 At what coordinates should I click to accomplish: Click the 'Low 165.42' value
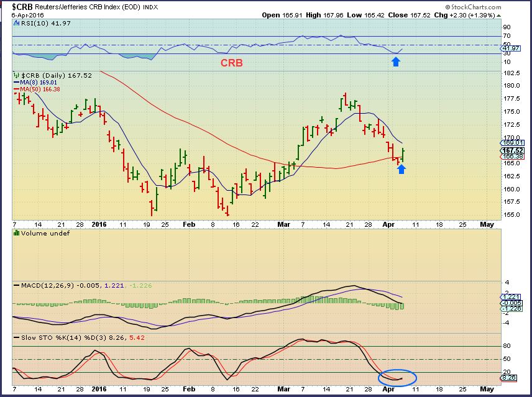pyautogui.click(x=365, y=16)
